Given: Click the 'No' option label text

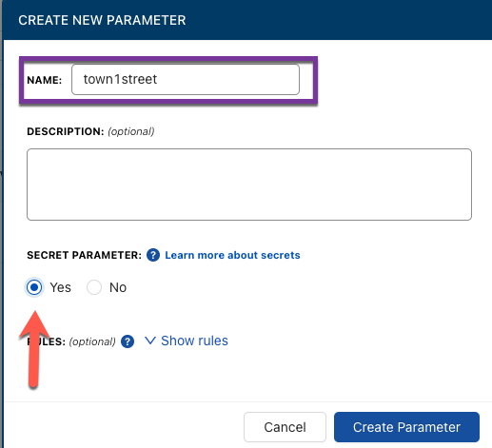Looking at the screenshot, I should pos(118,287).
